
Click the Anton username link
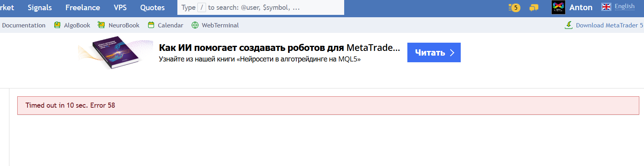[581, 7]
